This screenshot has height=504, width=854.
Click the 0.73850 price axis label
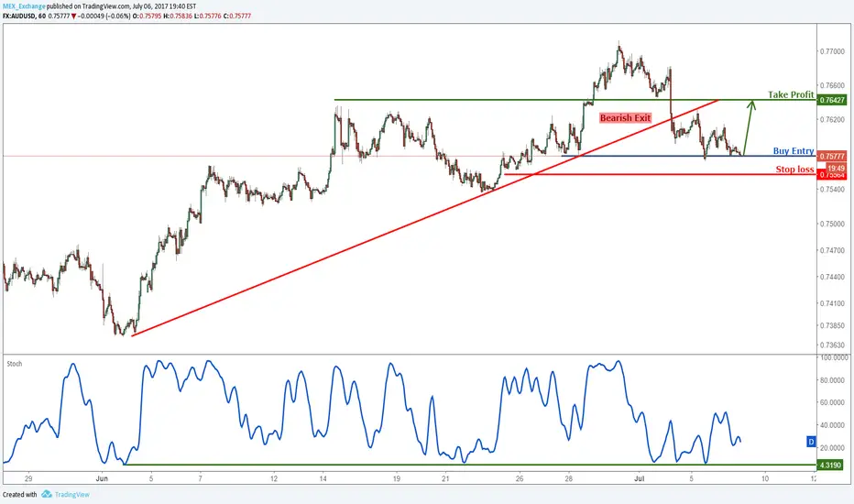click(x=832, y=326)
